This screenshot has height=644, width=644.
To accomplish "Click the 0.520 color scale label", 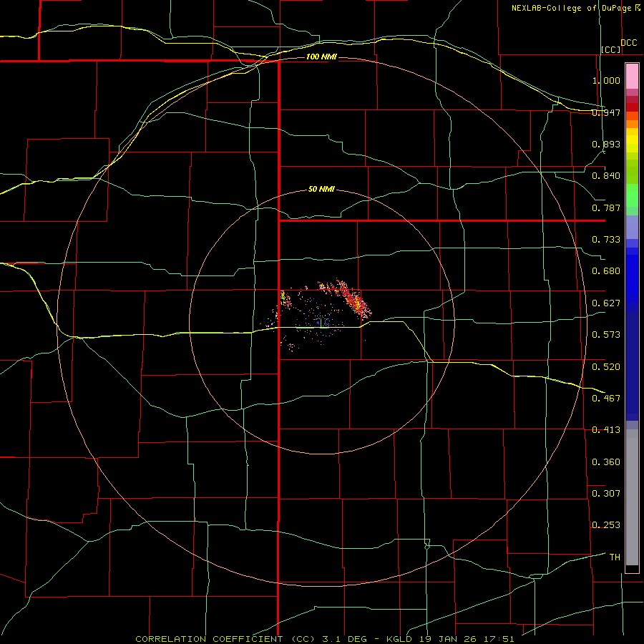I will (x=606, y=367).
